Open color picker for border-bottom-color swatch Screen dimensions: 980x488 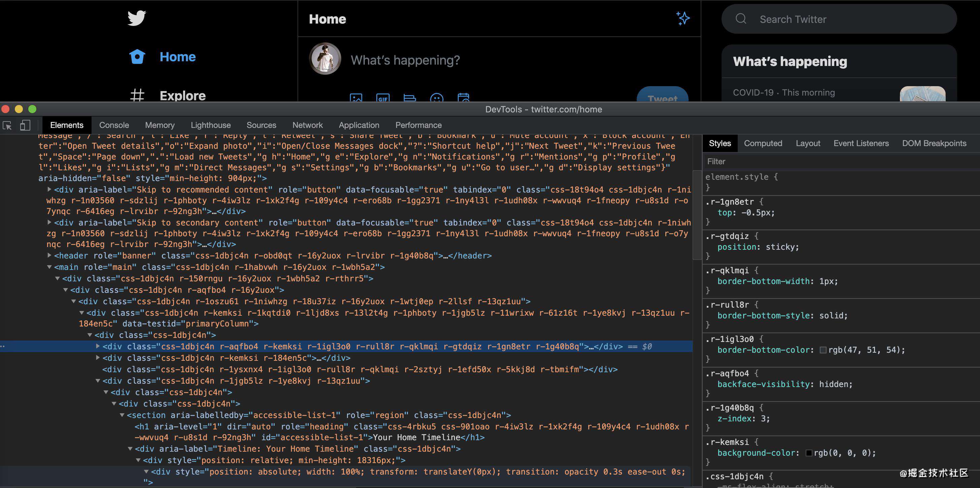coord(823,350)
